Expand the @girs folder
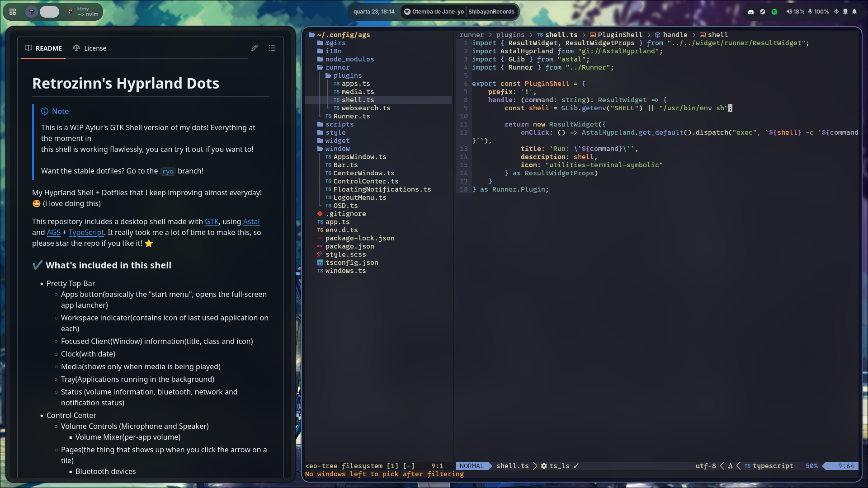This screenshot has width=868, height=488. tap(331, 43)
